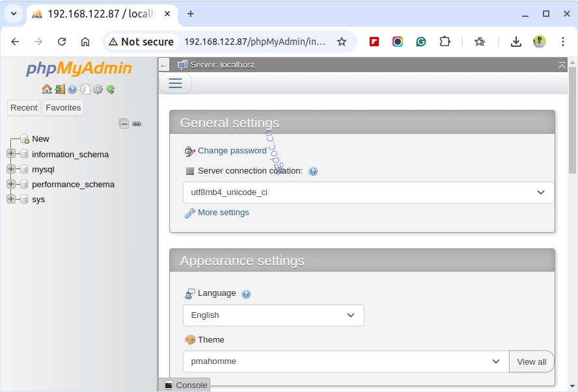Select the mysql database

click(43, 170)
